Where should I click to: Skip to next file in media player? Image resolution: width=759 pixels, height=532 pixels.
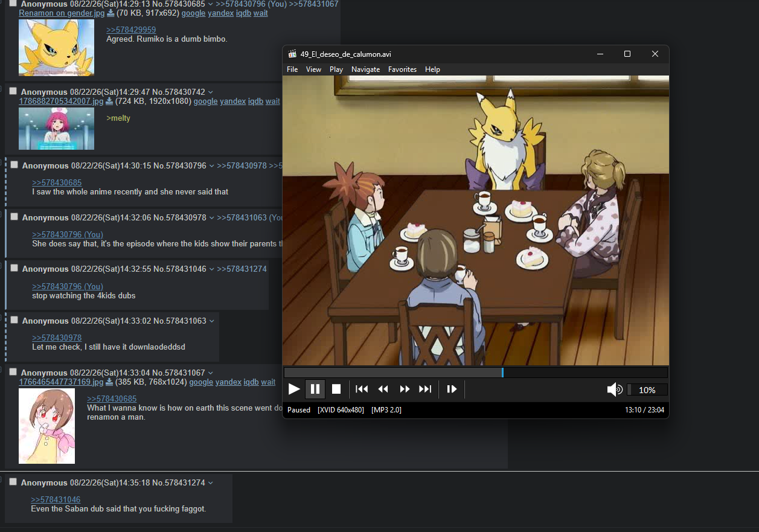click(x=426, y=389)
